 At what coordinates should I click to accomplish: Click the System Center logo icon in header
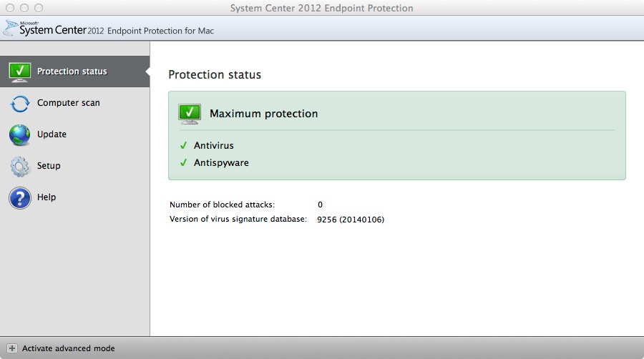click(10, 29)
